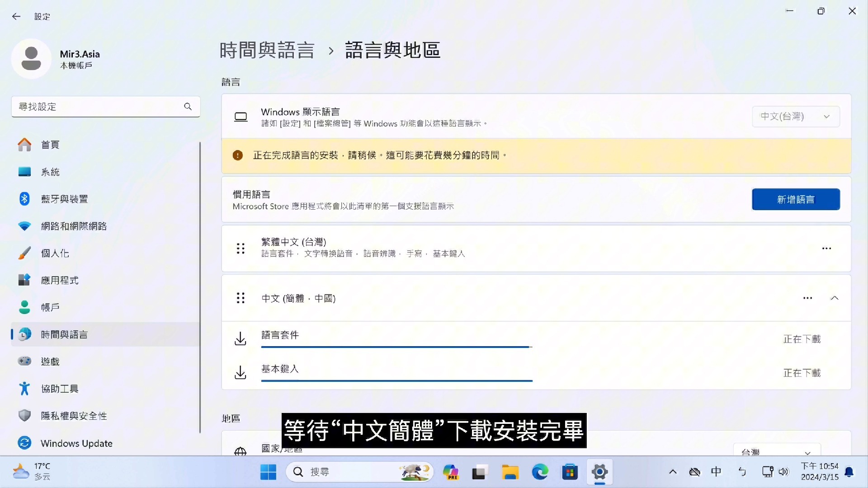The height and width of the screenshot is (488, 868).
Task: Click the 語言套件 download progress bar
Action: [x=396, y=347]
